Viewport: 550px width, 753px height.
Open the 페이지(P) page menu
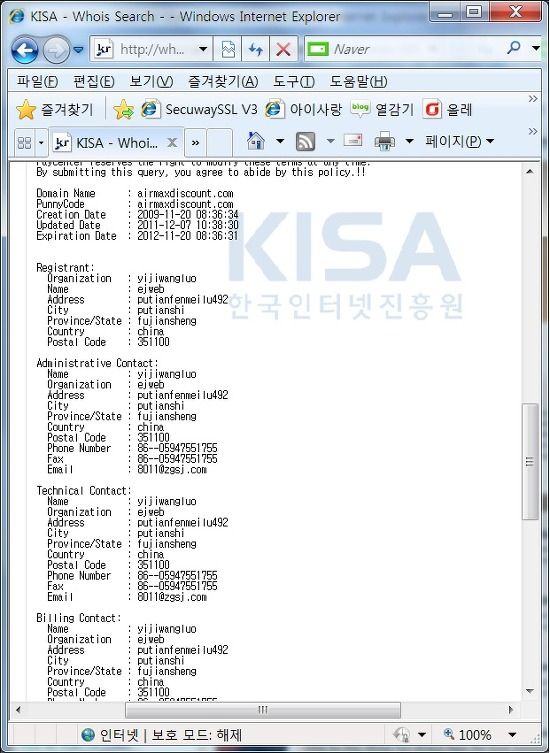459,141
